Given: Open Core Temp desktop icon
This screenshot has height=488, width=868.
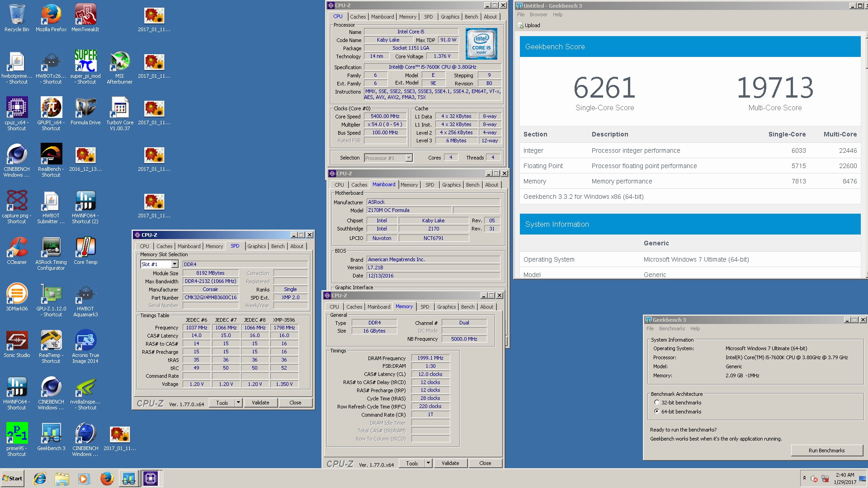Looking at the screenshot, I should (85, 251).
